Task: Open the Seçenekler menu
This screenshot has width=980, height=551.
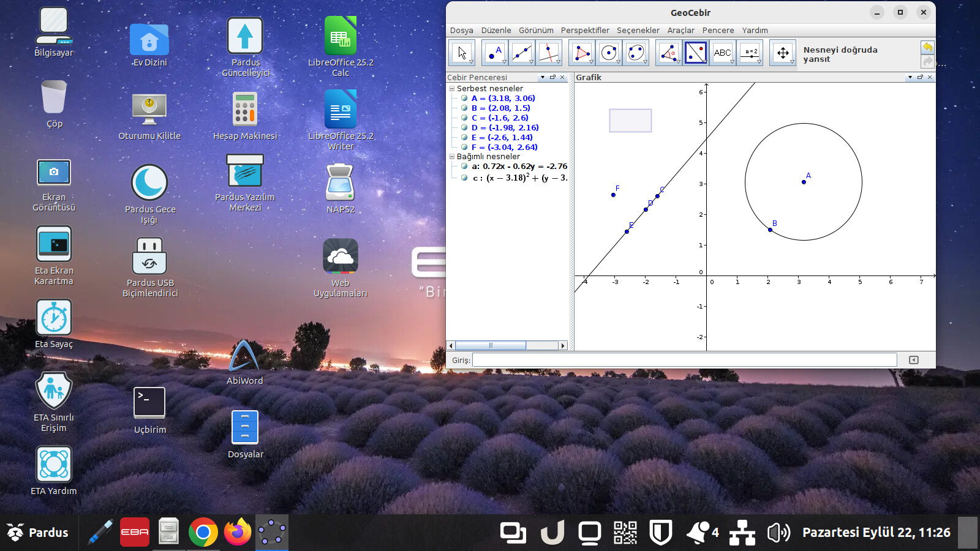Action: coord(638,31)
